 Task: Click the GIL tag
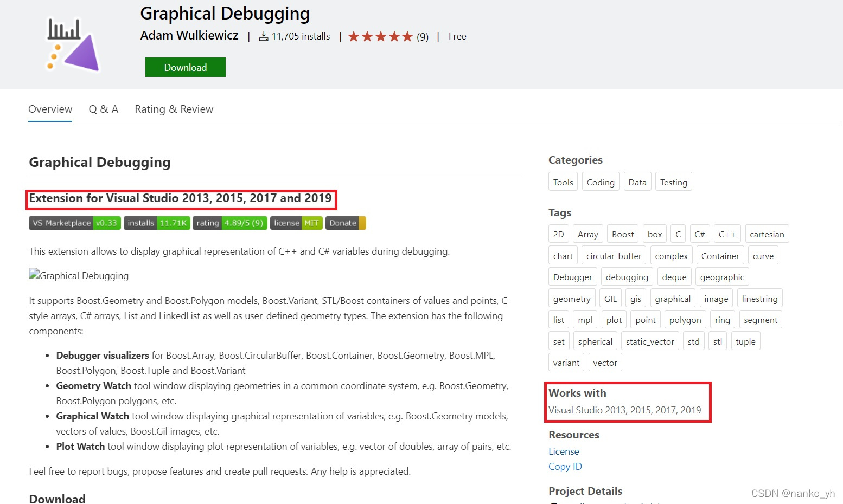pos(610,299)
